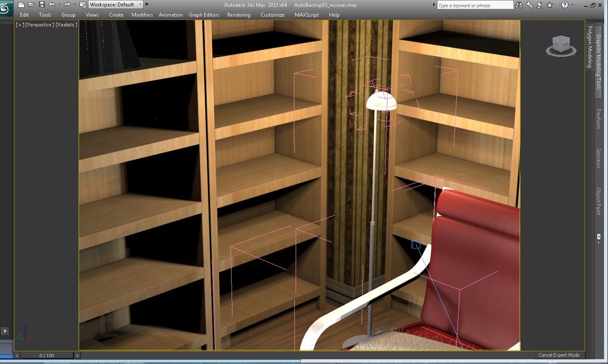
Task: Undo the last action with the arrow icon
Action: [52, 5]
